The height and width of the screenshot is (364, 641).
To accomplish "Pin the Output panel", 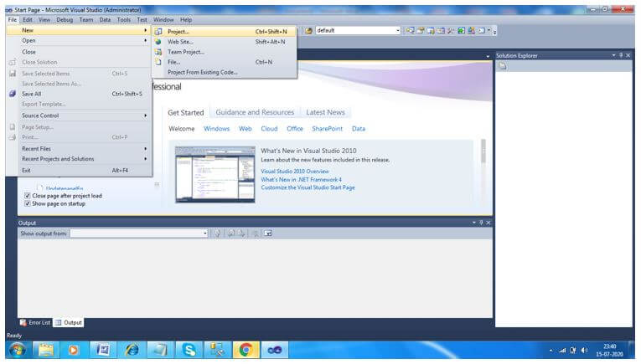I will click(481, 223).
